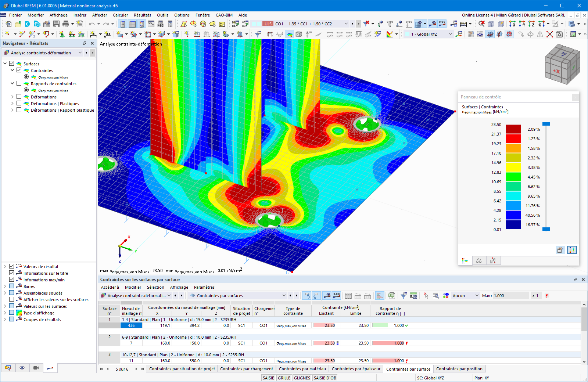Click the Redo arrow icon
The image size is (588, 382).
[x=106, y=24]
